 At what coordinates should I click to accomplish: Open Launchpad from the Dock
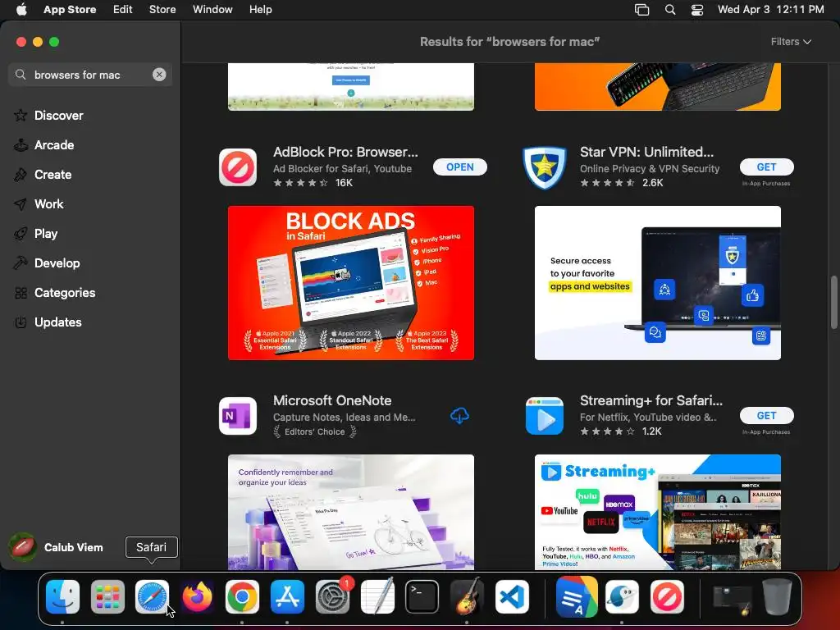tap(107, 596)
